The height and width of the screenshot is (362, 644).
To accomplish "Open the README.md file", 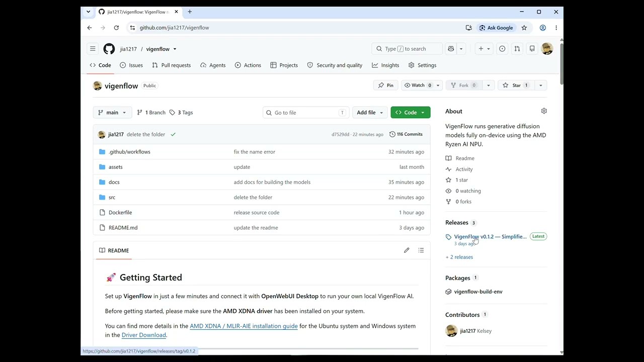I will (x=123, y=228).
